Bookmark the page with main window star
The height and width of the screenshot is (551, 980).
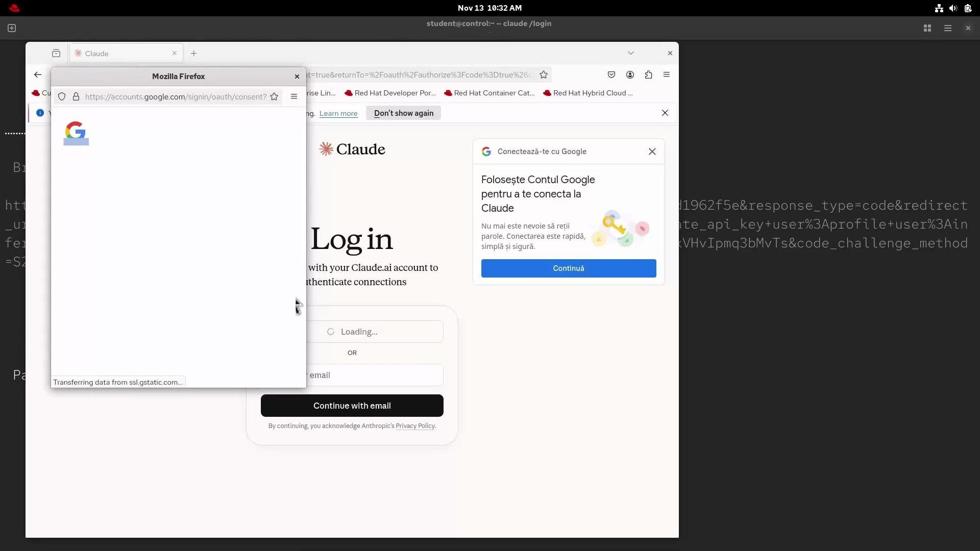point(544,74)
